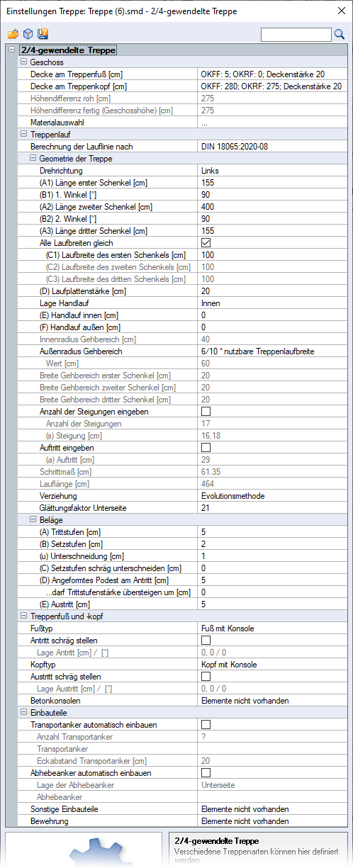The width and height of the screenshot is (353, 868).
Task: Click the save settings disk icon
Action: pos(43,33)
